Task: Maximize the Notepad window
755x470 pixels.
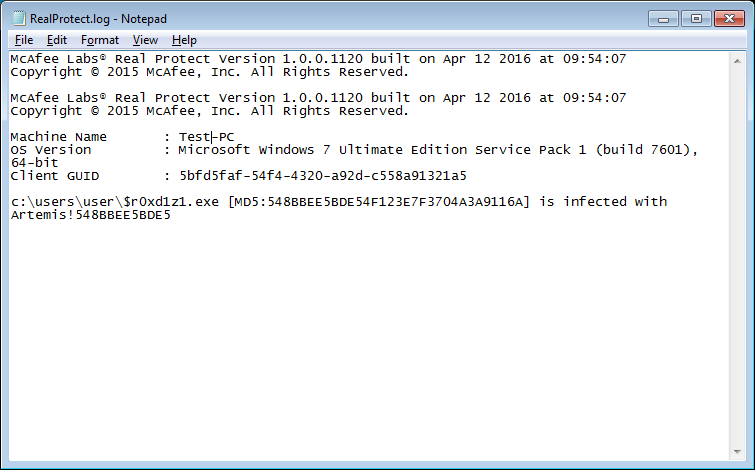Action: [x=696, y=19]
